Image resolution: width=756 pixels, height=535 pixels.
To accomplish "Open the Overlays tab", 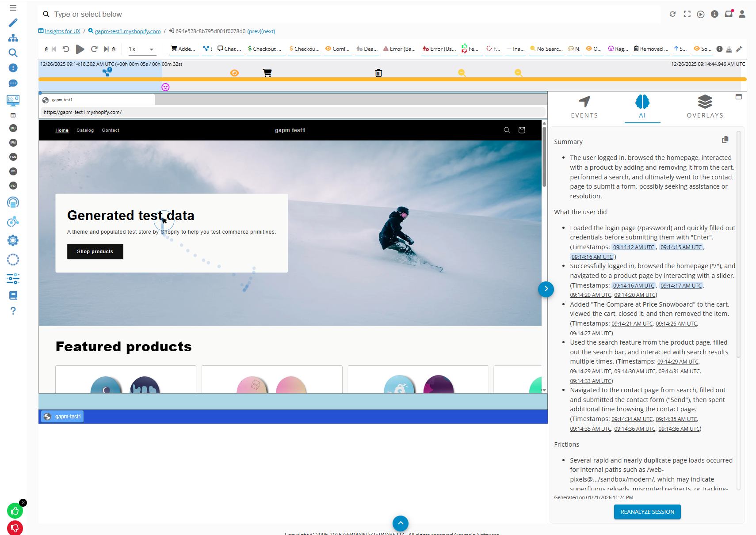I will pyautogui.click(x=705, y=107).
